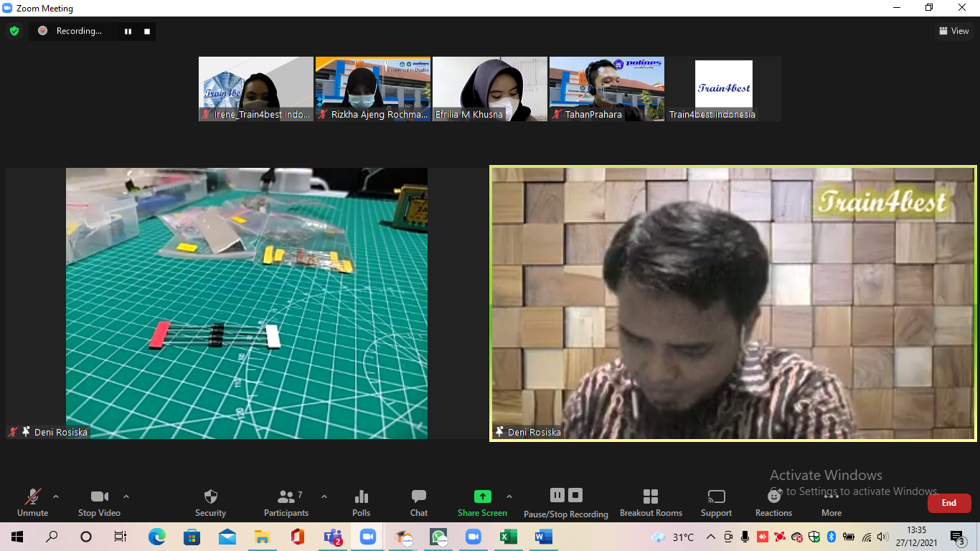Open the Security shield icon

(x=210, y=496)
